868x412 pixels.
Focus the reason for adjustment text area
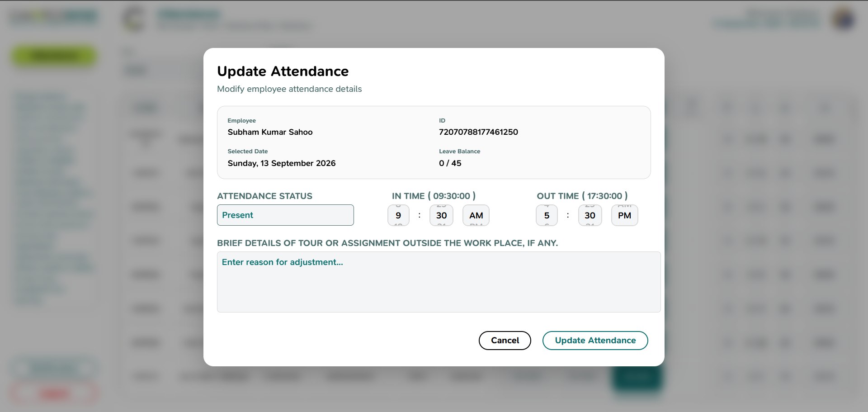pyautogui.click(x=439, y=282)
